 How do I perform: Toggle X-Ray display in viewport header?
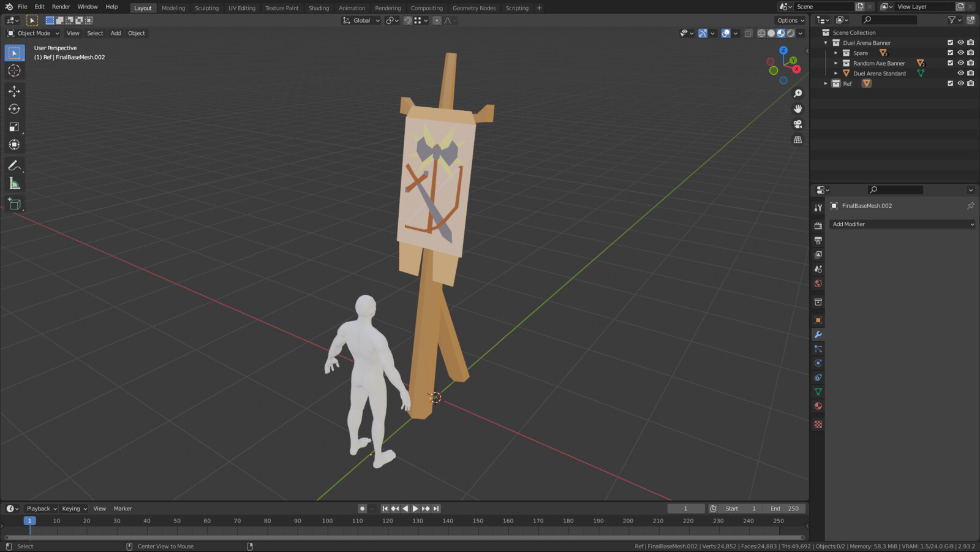(x=748, y=33)
